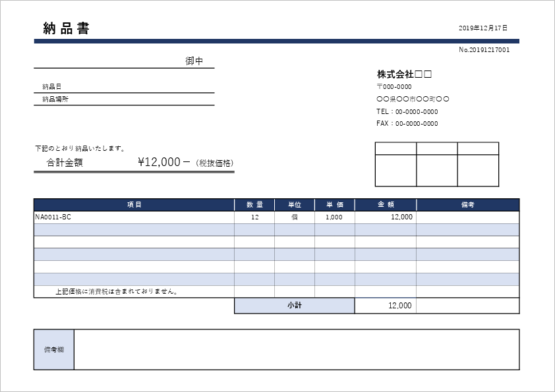The image size is (555, 392).
Task: Select the 単価 column header
Action: [334, 205]
